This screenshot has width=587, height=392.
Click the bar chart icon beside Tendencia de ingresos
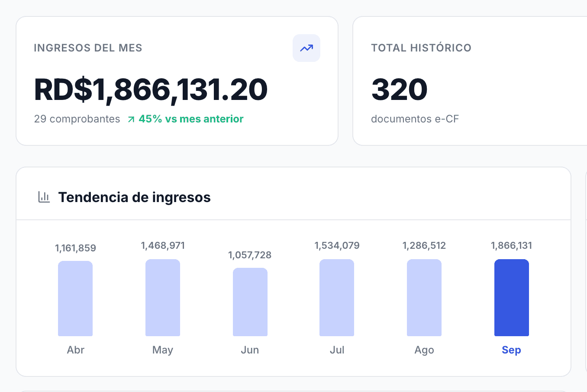44,197
